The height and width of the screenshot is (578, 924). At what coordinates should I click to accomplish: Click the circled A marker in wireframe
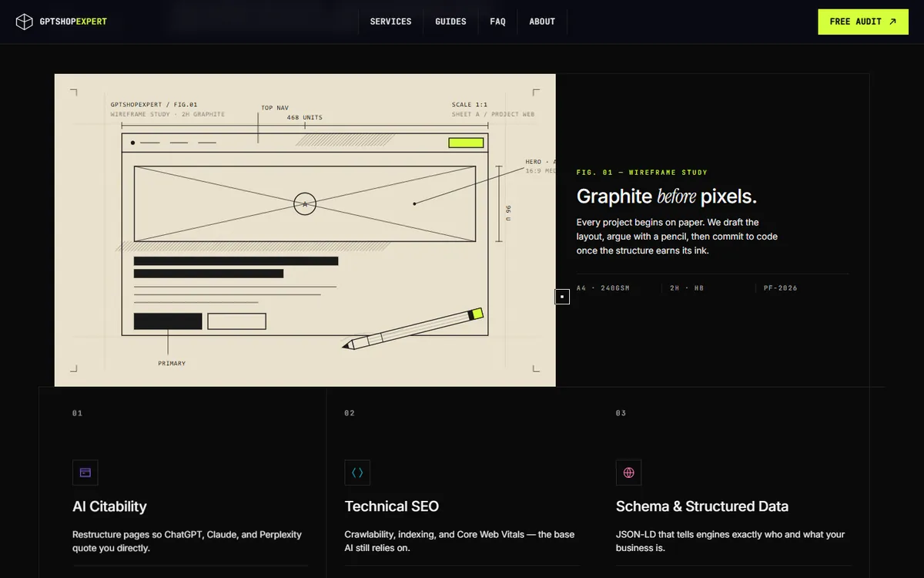point(305,204)
